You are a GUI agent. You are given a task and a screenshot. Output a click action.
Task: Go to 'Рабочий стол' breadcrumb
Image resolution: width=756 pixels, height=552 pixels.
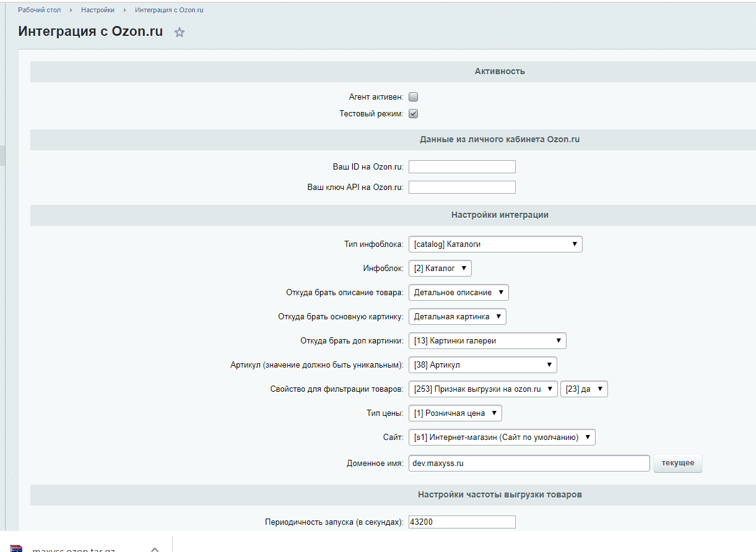39,11
